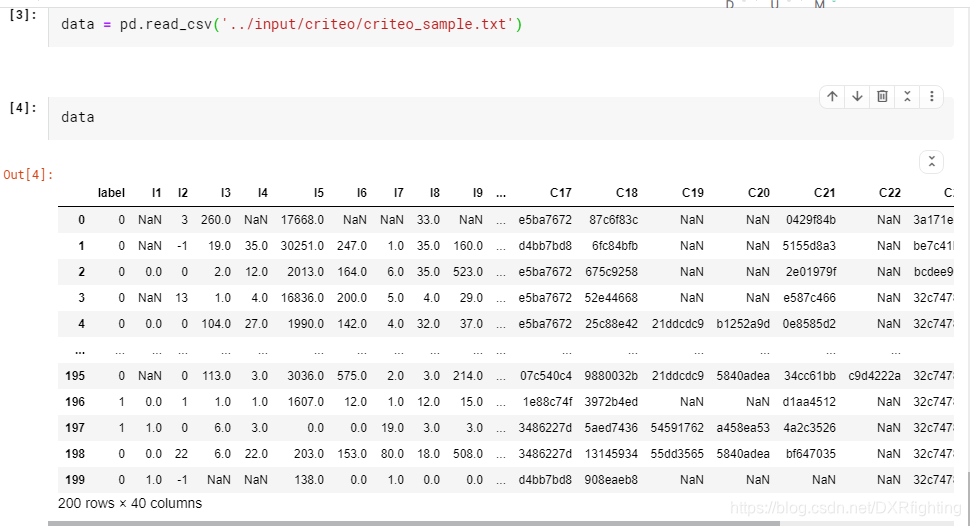Screen dimensions: 970x526
Task: Select the 'I5' column header
Action: pyautogui.click(x=319, y=193)
